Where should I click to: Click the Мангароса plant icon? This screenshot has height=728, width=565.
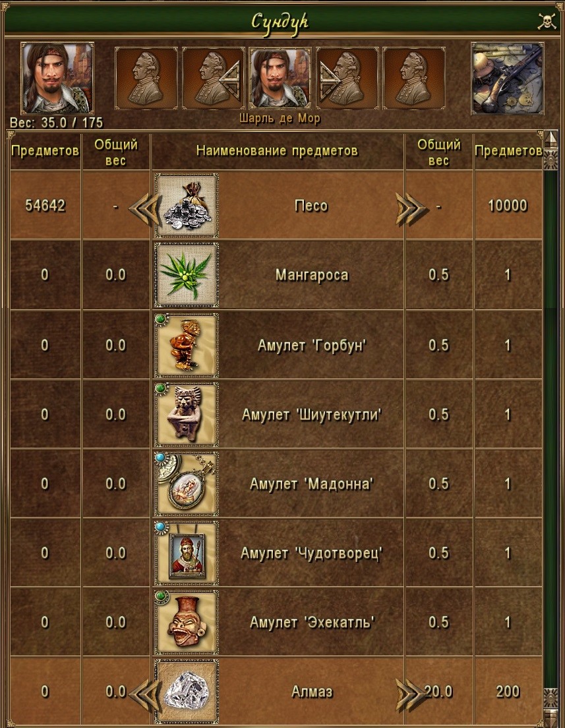pos(187,275)
